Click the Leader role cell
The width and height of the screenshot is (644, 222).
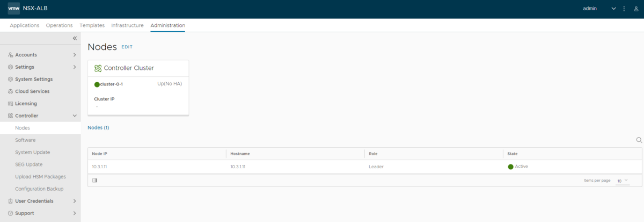tap(376, 167)
